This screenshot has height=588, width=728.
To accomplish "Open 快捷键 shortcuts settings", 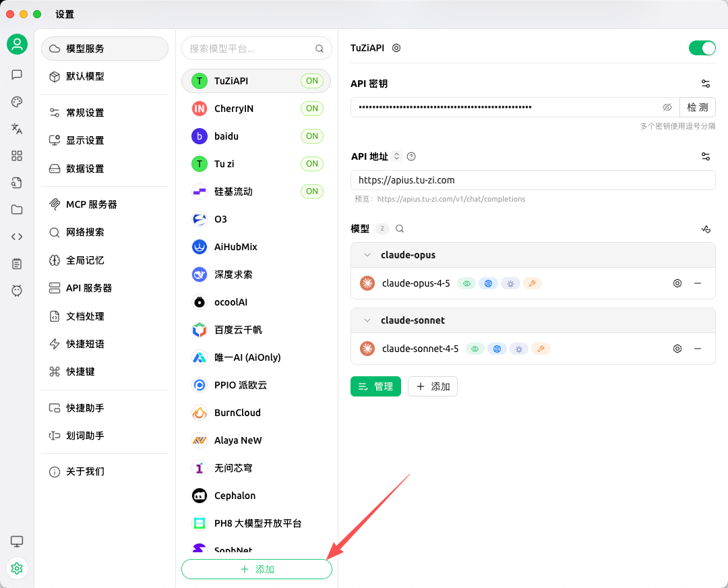I will click(105, 372).
